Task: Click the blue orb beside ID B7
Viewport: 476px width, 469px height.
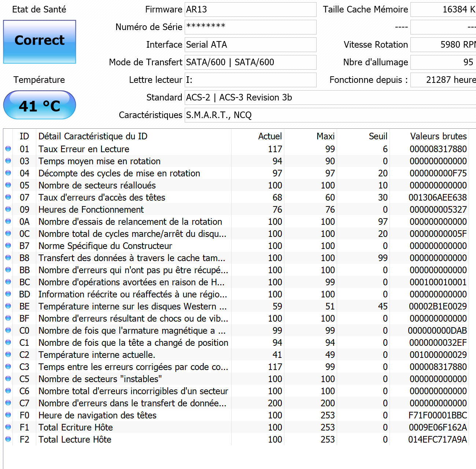Action: click(x=8, y=245)
